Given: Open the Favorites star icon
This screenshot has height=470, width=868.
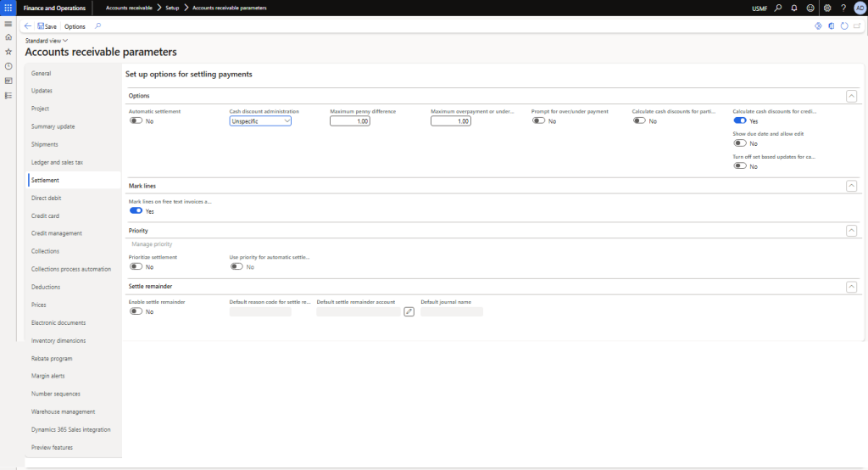Looking at the screenshot, I should point(8,52).
